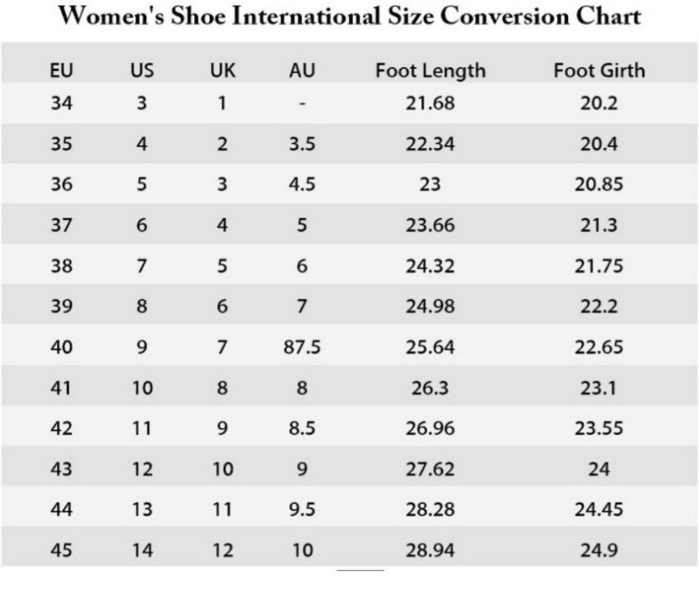699x616 pixels.
Task: Click the 20.85 foot girth value
Action: [599, 184]
